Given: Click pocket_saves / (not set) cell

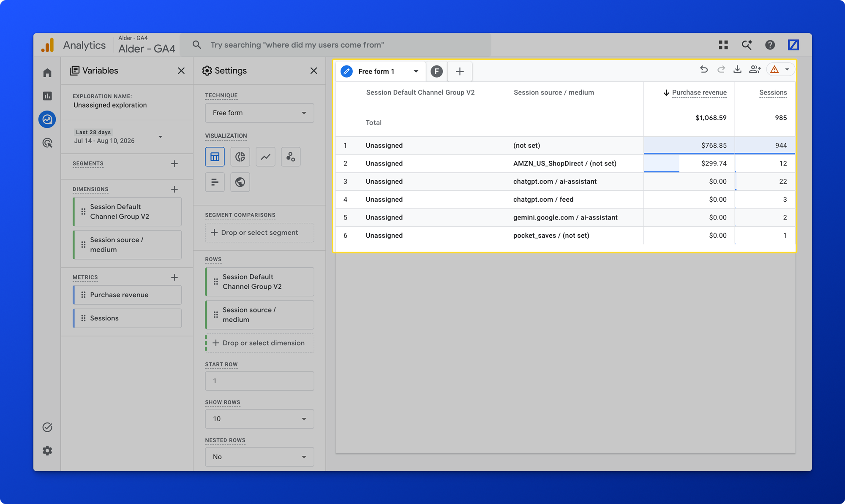Looking at the screenshot, I should tap(551, 236).
